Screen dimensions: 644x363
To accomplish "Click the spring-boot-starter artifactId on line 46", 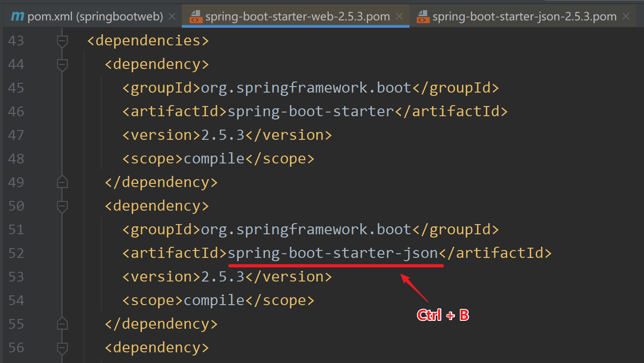I will pos(310,112).
